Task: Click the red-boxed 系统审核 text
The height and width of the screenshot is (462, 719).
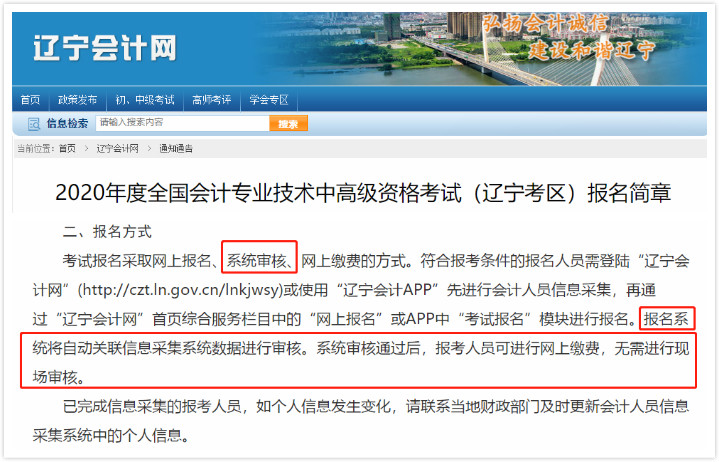Action: [260, 261]
